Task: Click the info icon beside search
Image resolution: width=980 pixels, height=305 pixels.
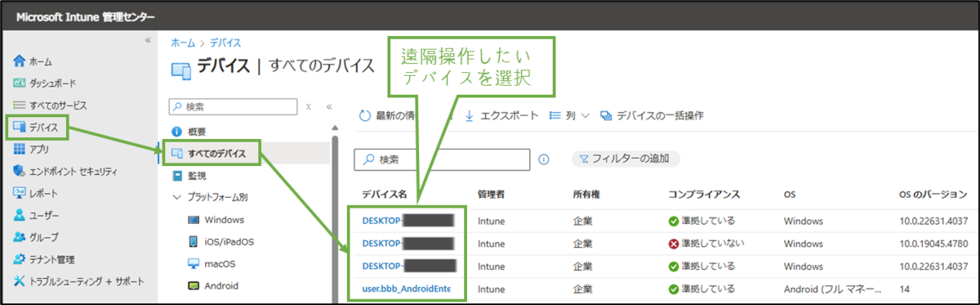Action: [545, 159]
